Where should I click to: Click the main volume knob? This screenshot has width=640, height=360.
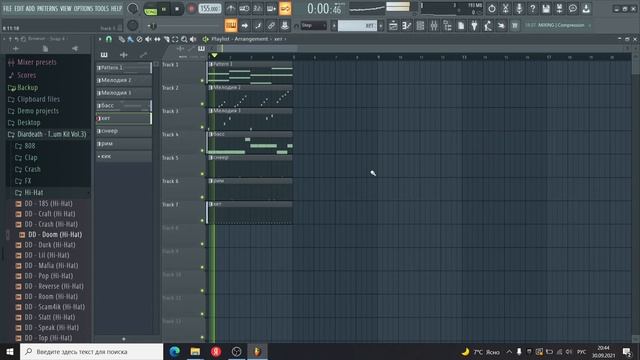133,8
